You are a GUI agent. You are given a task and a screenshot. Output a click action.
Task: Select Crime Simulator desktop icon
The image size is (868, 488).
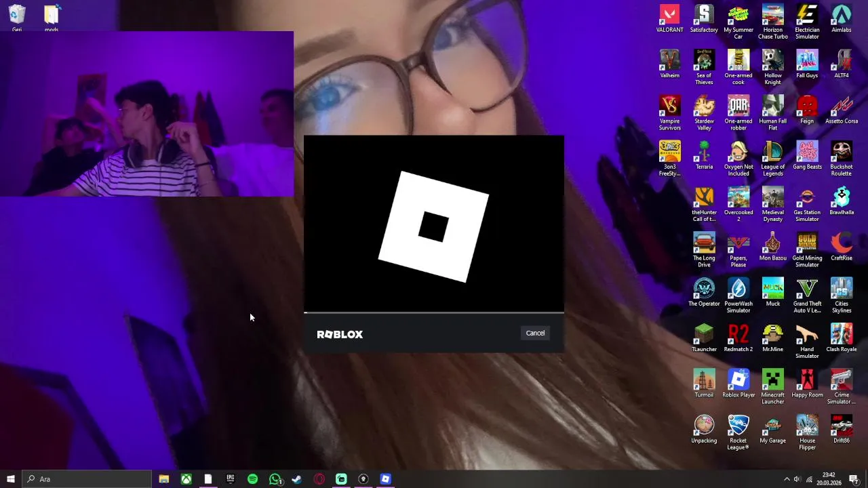pyautogui.click(x=842, y=386)
